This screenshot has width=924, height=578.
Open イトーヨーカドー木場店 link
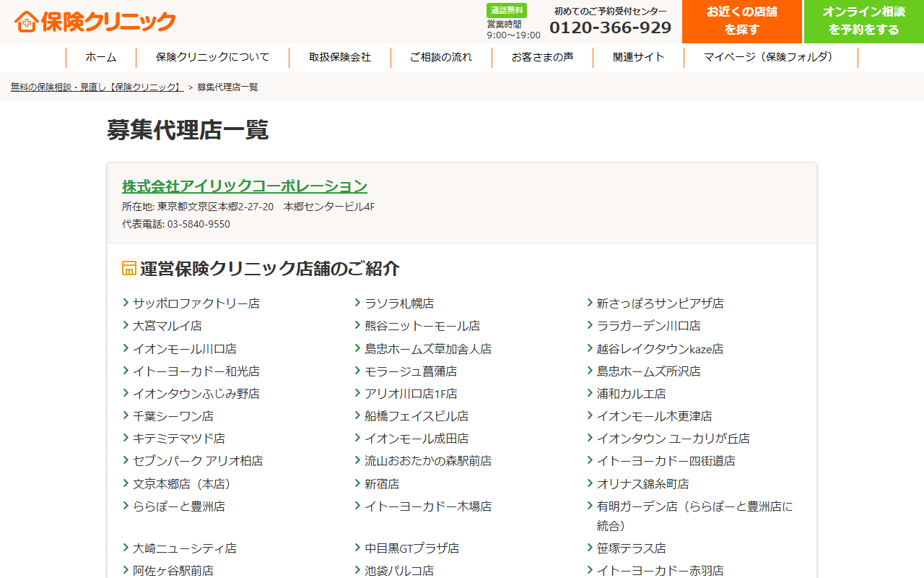(x=428, y=506)
